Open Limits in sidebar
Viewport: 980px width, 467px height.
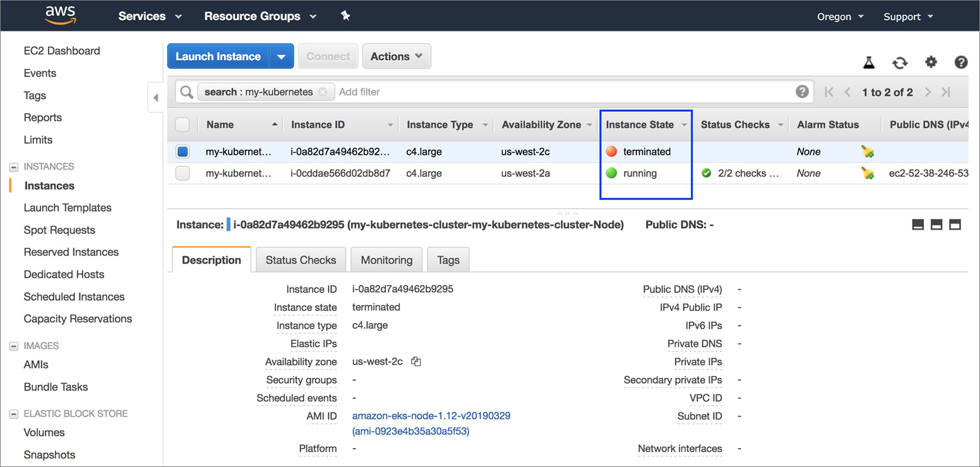[38, 140]
